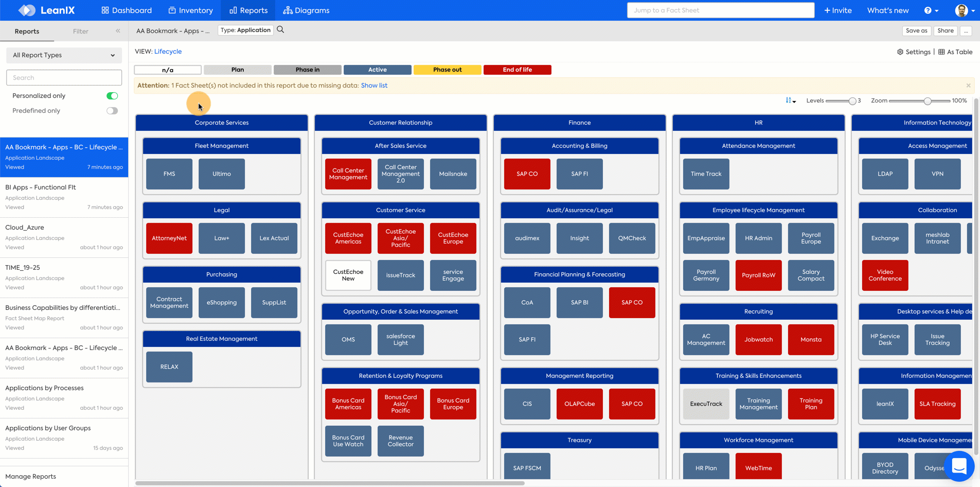This screenshot has height=487, width=980.
Task: Open the Type: Application filter tag
Action: [245, 30]
